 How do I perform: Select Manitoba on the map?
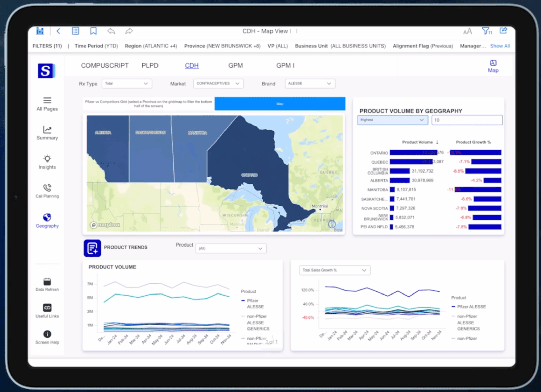click(x=197, y=133)
